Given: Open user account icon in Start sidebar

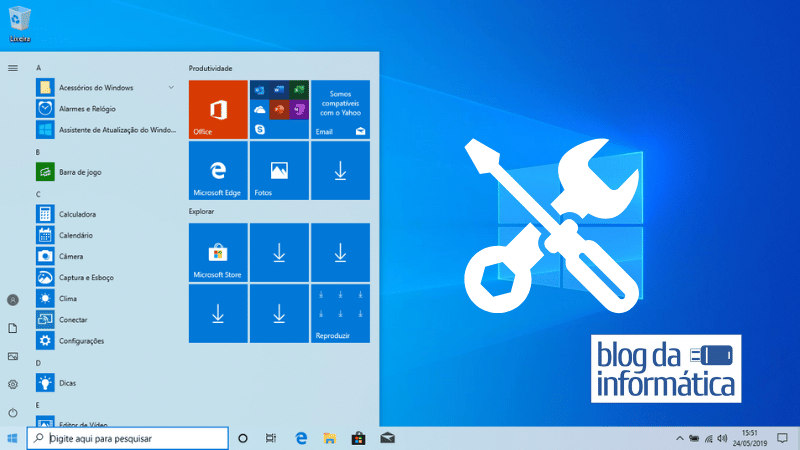Looking at the screenshot, I should click(x=13, y=300).
